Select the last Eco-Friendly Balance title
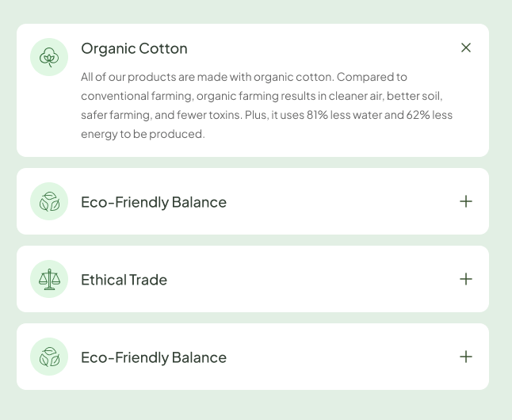Screen dimensions: 512x420 [153, 357]
